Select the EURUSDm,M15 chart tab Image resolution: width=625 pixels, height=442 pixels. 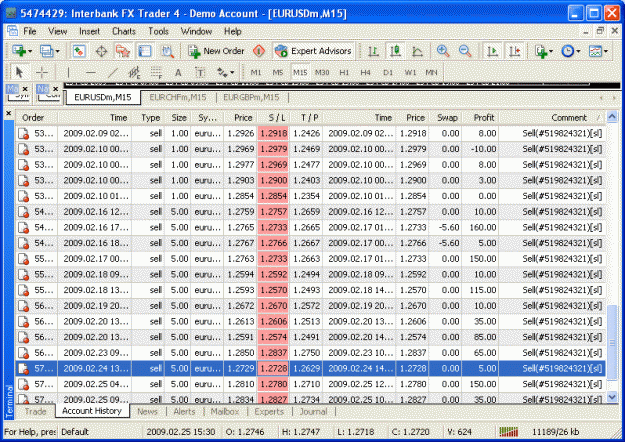pyautogui.click(x=103, y=97)
